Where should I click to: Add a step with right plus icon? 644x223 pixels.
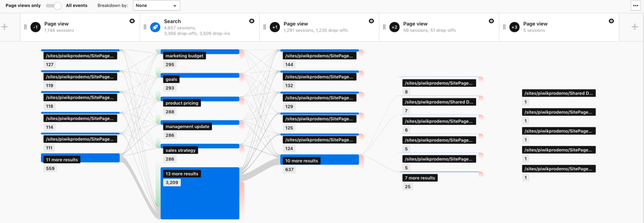coord(635,27)
